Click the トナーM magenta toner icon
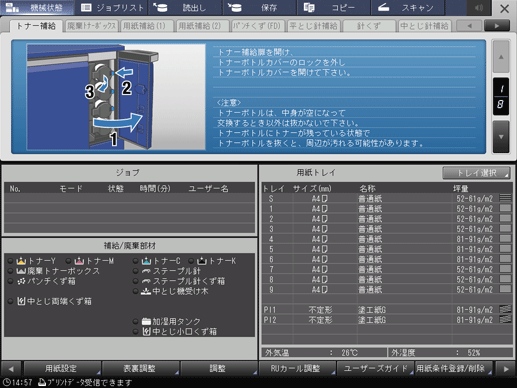The height and width of the screenshot is (388, 517). pos(79,261)
